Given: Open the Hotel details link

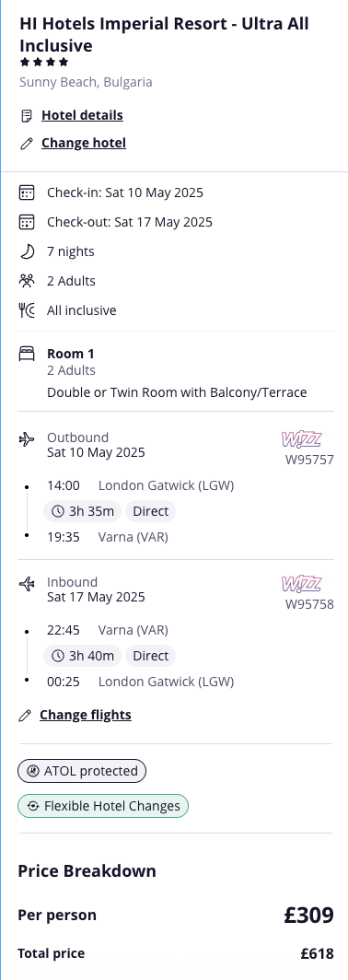Looking at the screenshot, I should point(82,116).
